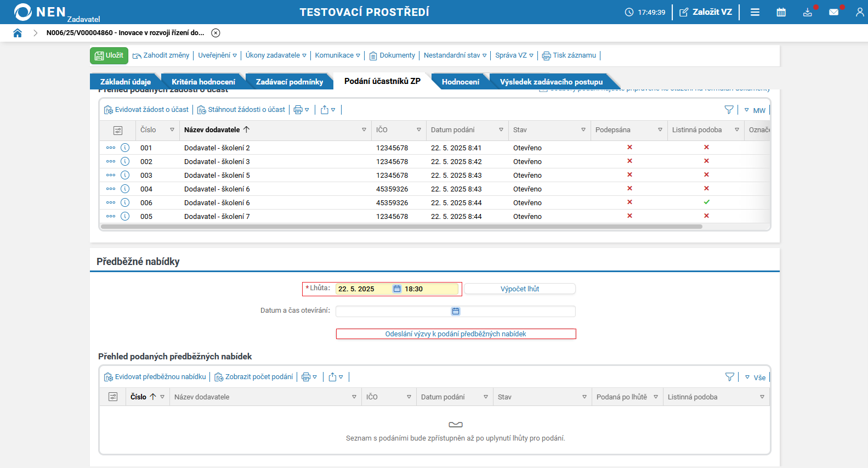Open the envelope messages icon
The image size is (868, 468).
pos(833,12)
